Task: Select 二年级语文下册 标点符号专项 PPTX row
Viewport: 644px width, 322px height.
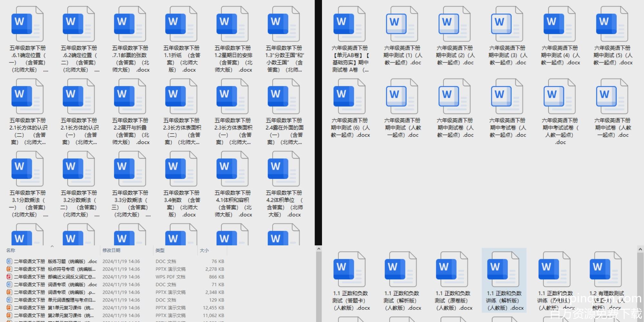Action: (55, 269)
